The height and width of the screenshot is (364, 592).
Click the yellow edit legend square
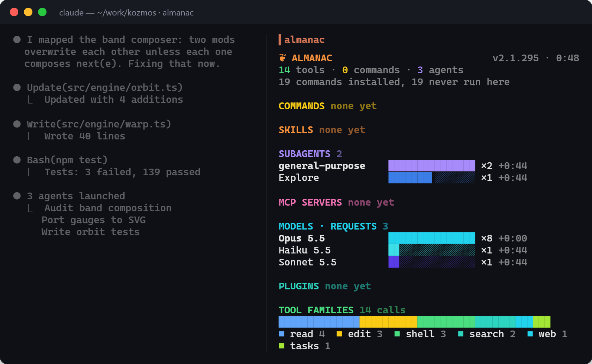(339, 334)
